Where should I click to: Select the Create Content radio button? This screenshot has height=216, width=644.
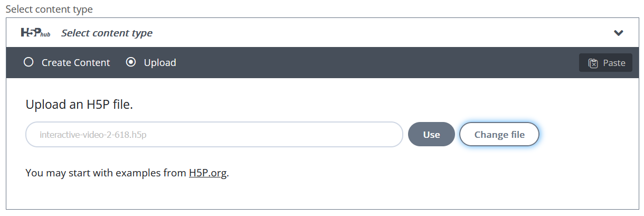coord(29,62)
